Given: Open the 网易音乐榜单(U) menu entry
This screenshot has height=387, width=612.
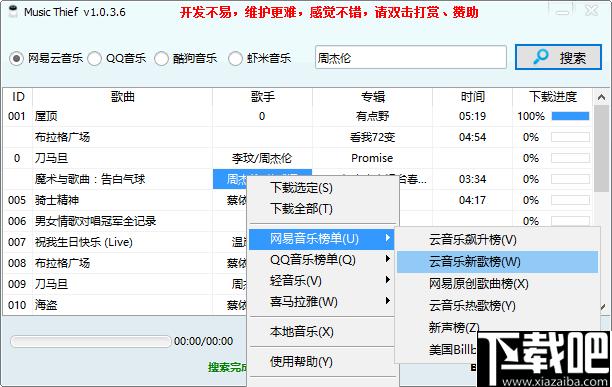Looking at the screenshot, I should point(322,238).
